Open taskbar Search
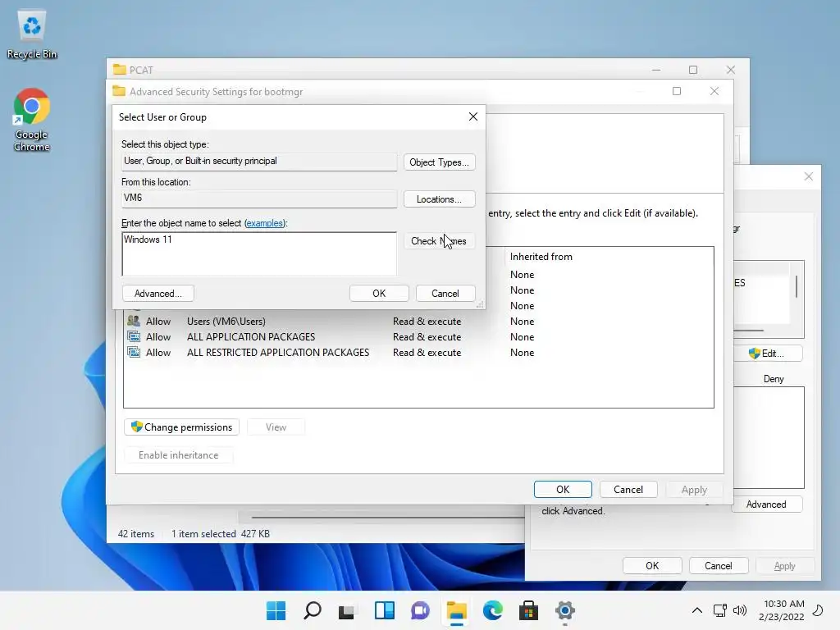This screenshot has height=630, width=840. click(x=313, y=610)
